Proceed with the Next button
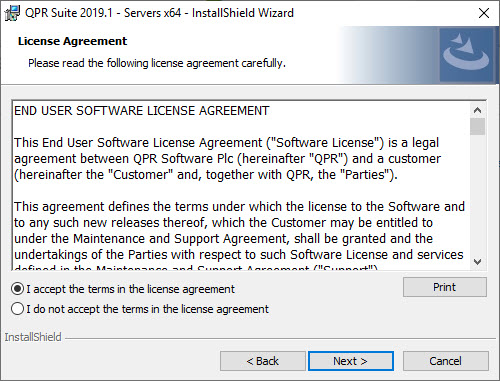 click(x=351, y=361)
